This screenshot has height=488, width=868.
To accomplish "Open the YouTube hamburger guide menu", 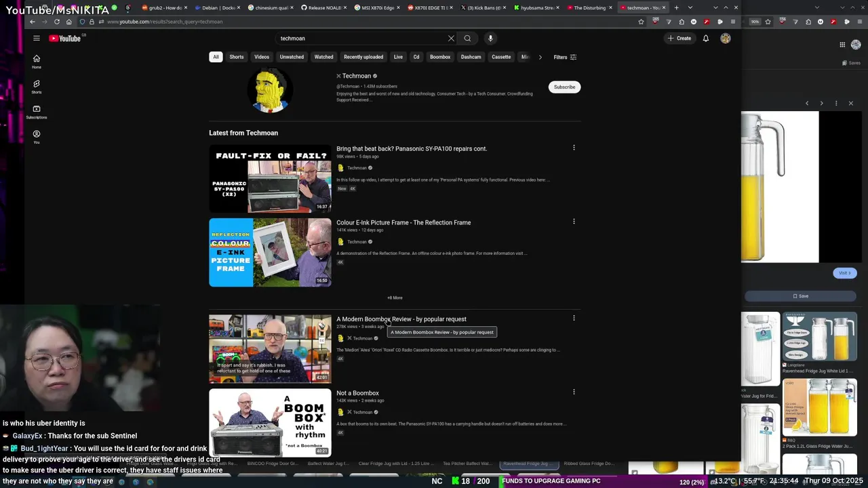I will 37,39.
